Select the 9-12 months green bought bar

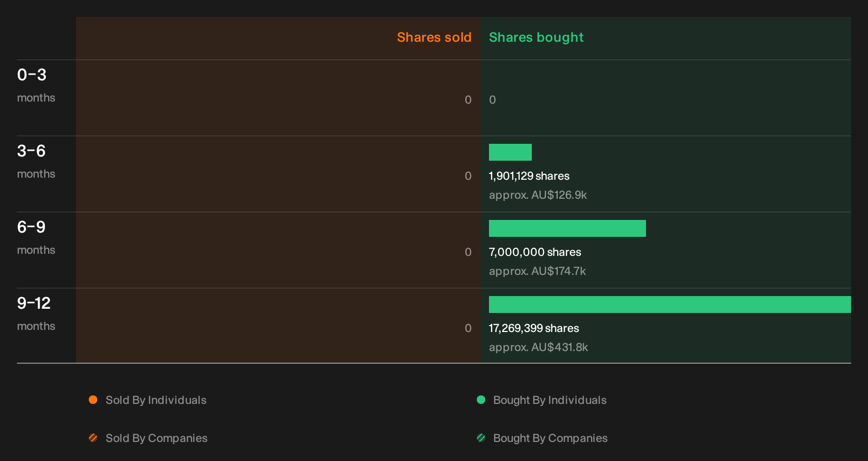pos(670,305)
